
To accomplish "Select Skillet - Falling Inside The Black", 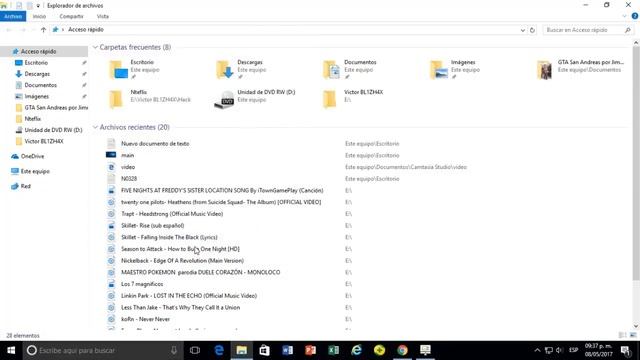I will (169, 237).
